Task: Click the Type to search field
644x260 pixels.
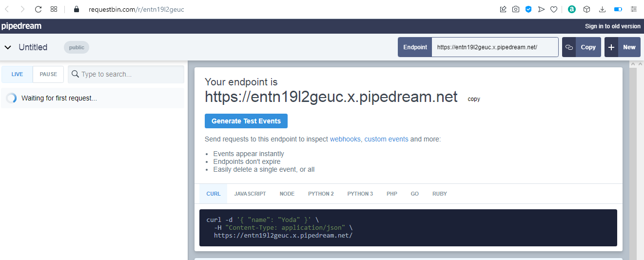Action: tap(126, 74)
